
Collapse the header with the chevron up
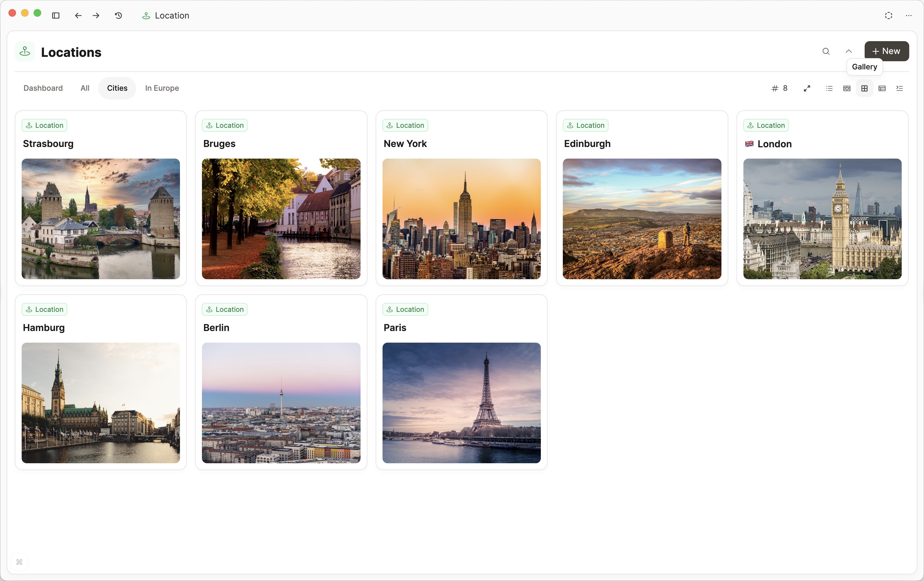tap(848, 52)
